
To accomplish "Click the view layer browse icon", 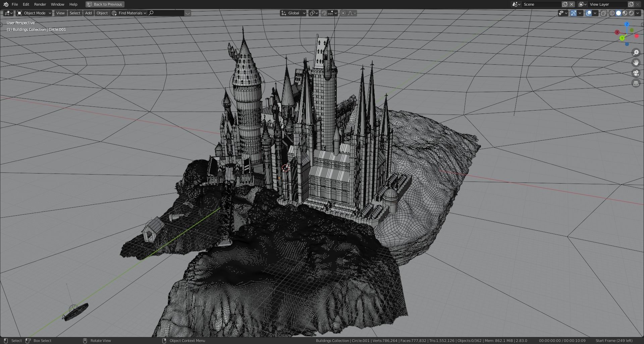I will (x=583, y=4).
